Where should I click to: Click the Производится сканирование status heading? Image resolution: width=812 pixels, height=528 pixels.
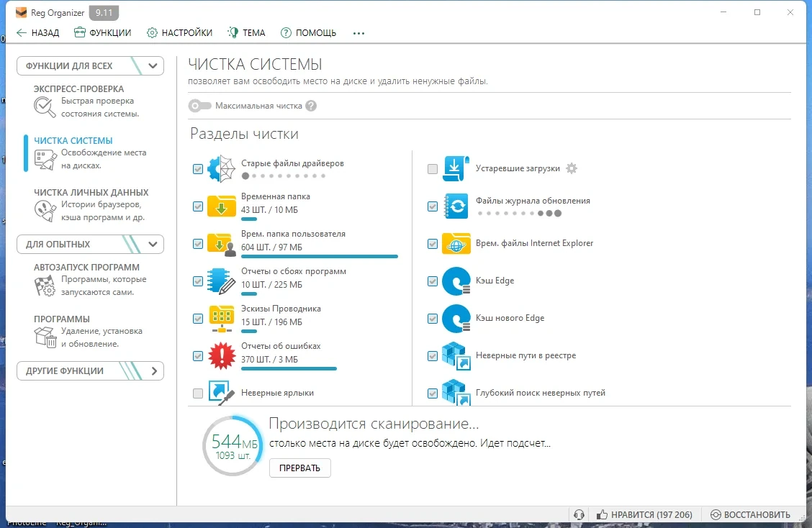tap(374, 424)
